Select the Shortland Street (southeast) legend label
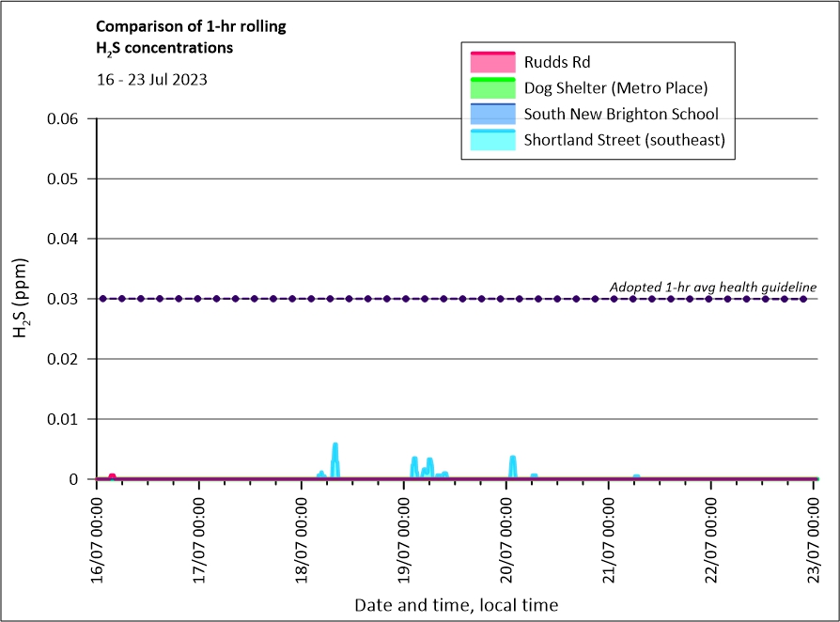 pyautogui.click(x=624, y=140)
